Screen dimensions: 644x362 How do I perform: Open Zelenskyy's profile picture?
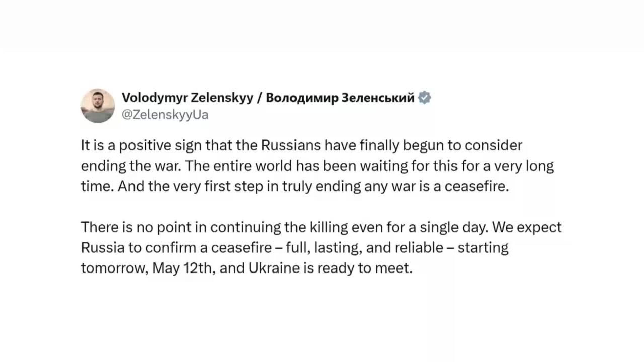point(98,106)
